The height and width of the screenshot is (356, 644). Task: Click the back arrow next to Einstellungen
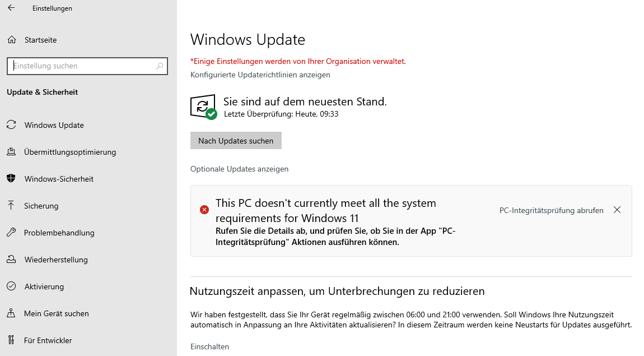[x=11, y=8]
